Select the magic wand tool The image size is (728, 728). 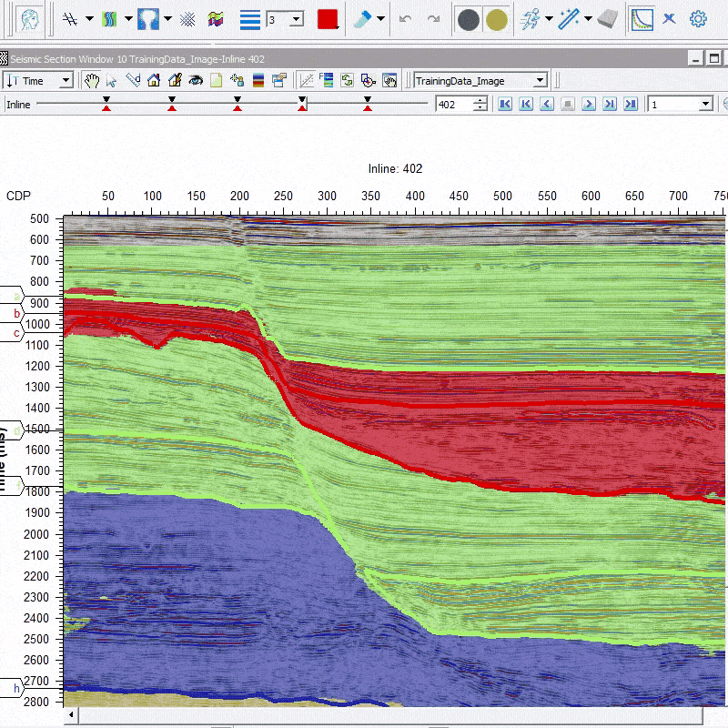[x=568, y=19]
